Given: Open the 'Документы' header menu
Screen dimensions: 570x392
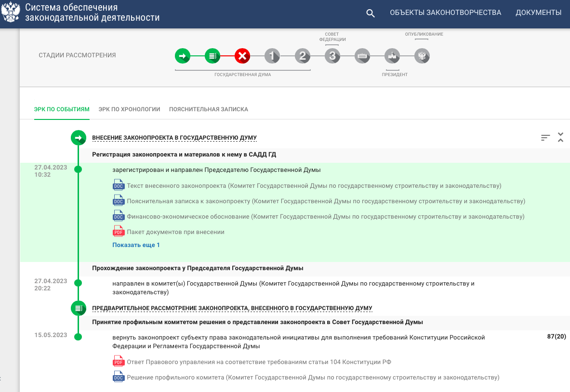Looking at the screenshot, I should 538,13.
